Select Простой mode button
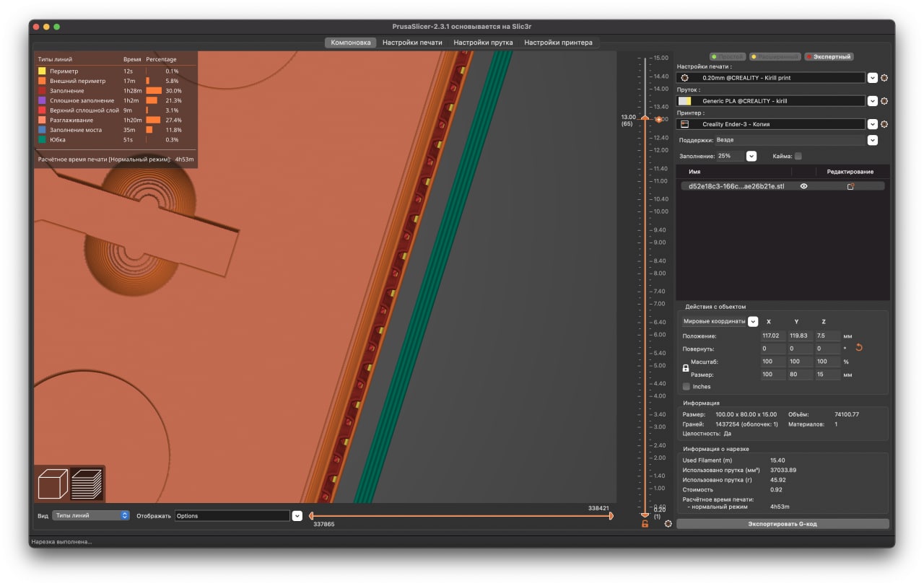This screenshot has width=924, height=586. 727,56
